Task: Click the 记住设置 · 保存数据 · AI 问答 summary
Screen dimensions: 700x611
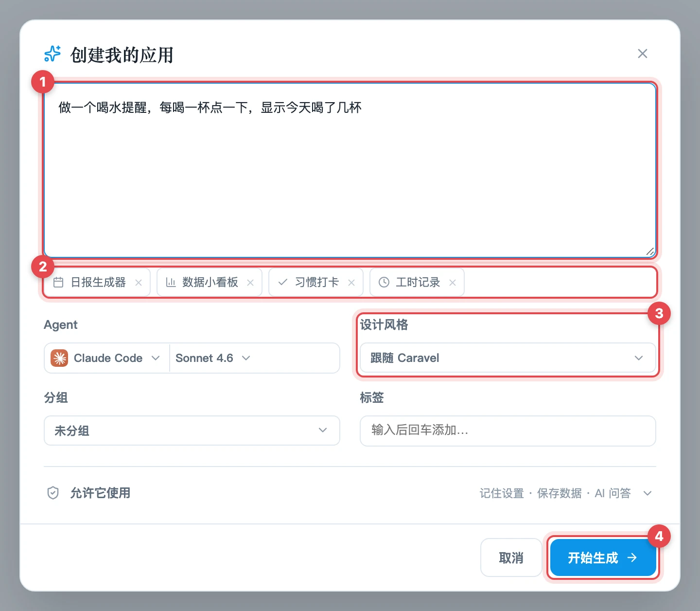Action: click(x=555, y=493)
